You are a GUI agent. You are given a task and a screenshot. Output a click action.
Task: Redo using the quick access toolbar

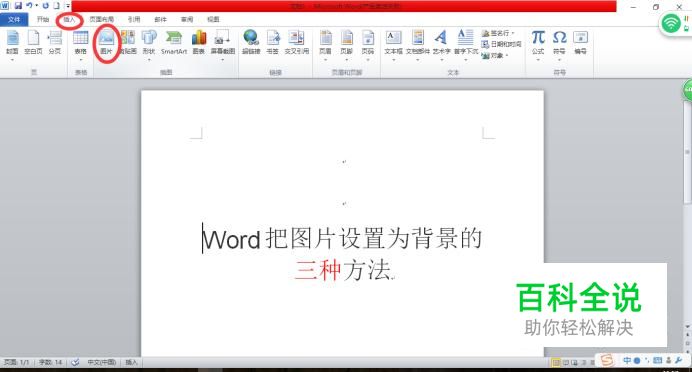(x=45, y=6)
